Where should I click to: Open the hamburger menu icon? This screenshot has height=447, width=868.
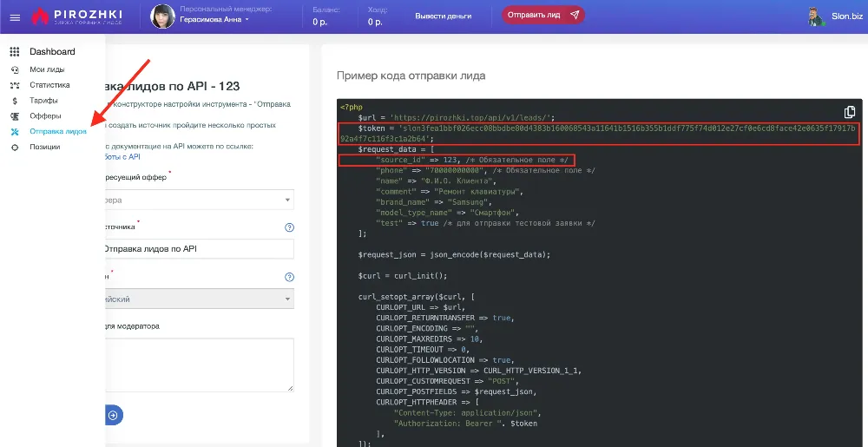tap(15, 17)
